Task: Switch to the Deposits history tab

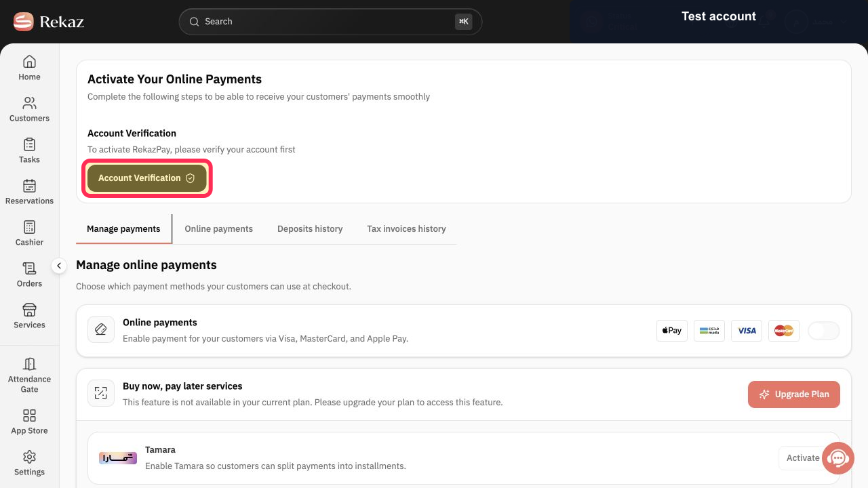Action: tap(310, 229)
